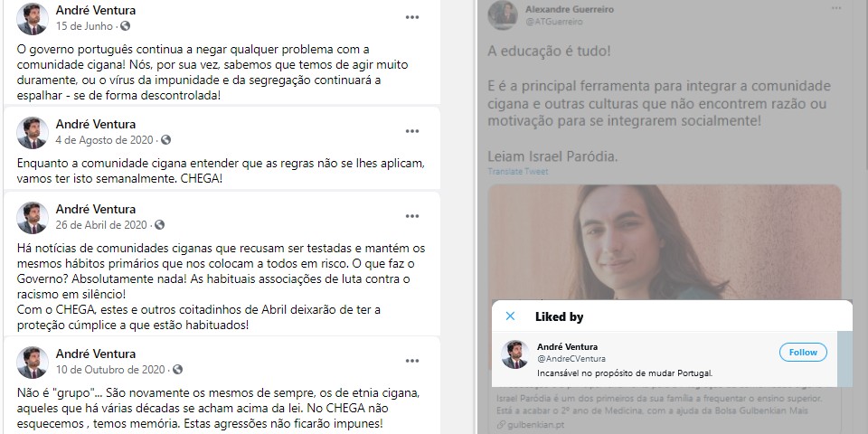Click the Liked by list scrollbar
The height and width of the screenshot is (434, 868).
coord(844,359)
